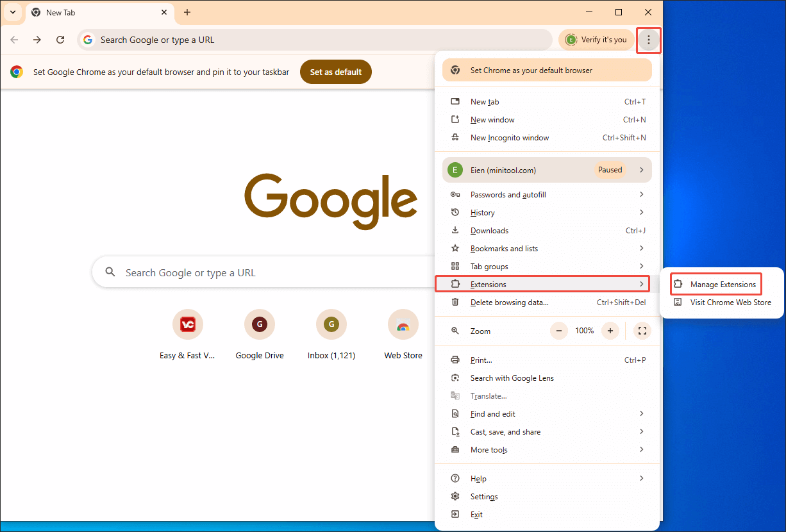Expand the More tools submenu
The height and width of the screenshot is (532, 786).
[489, 449]
